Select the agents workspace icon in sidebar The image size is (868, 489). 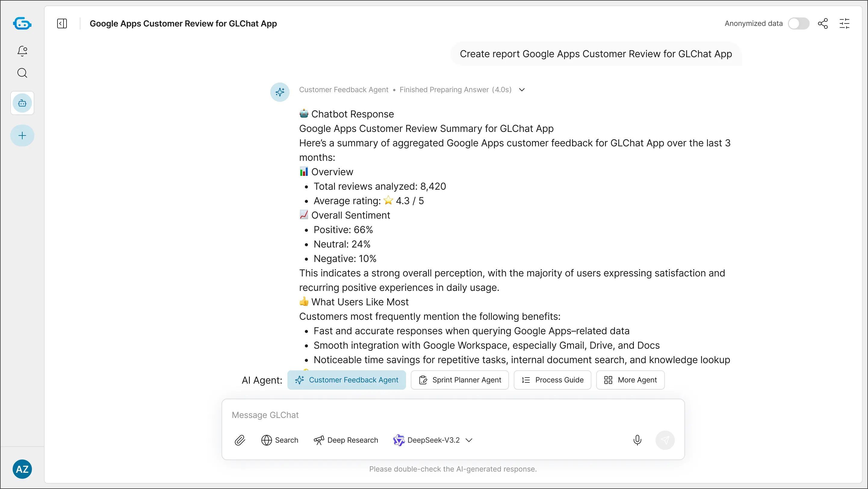[22, 103]
